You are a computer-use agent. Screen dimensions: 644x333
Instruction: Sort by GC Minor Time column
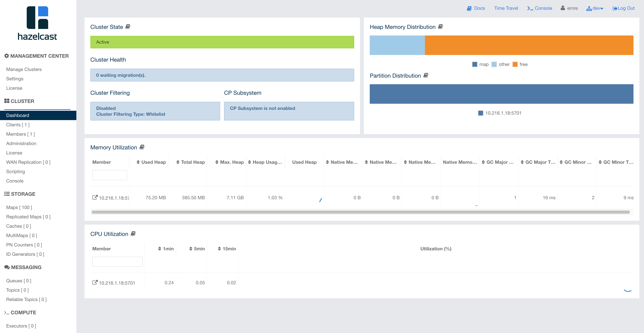616,162
